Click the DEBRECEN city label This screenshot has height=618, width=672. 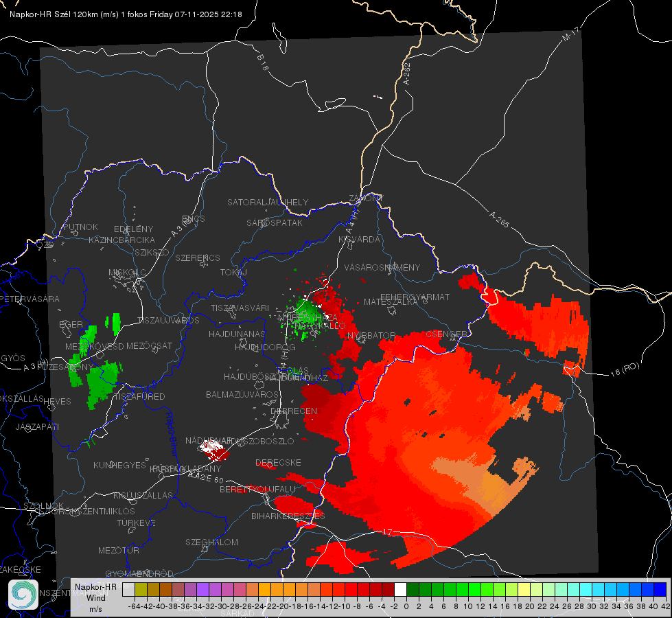coord(294,411)
